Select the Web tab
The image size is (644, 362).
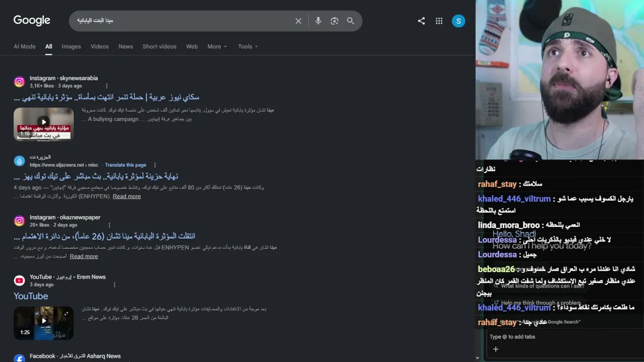(192, 46)
